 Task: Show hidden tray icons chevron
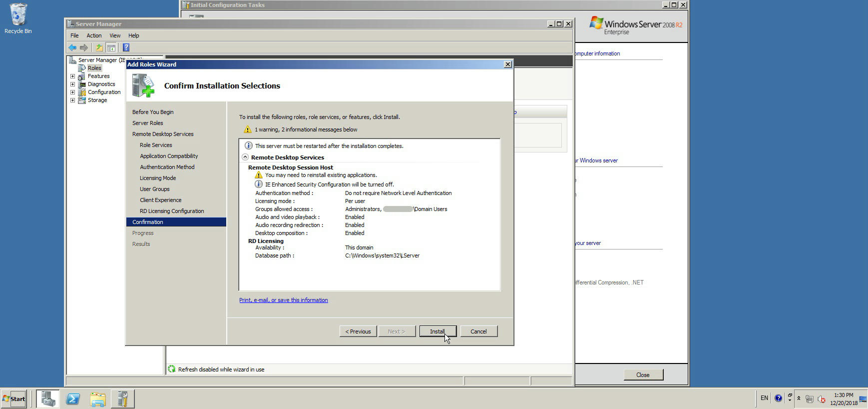tap(799, 398)
